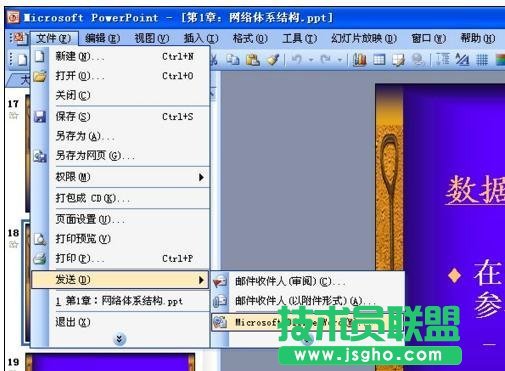
Task: Click the animation star under slide 17
Action: (13, 115)
